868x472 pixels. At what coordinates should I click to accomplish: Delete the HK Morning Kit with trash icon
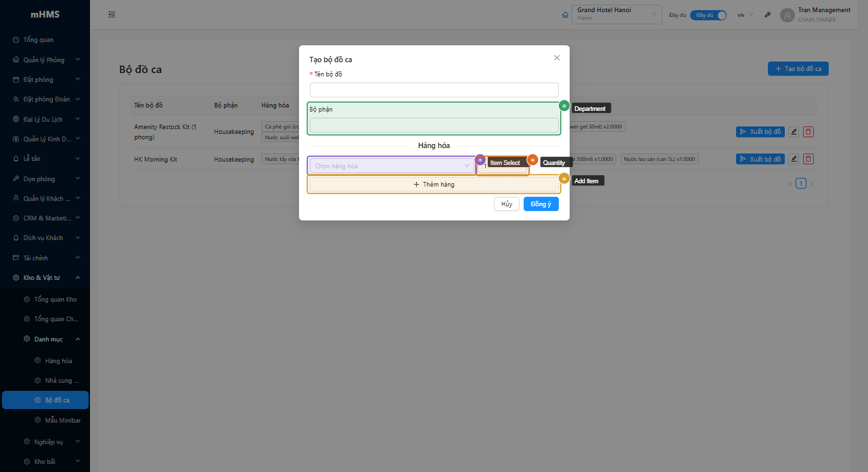pos(808,159)
